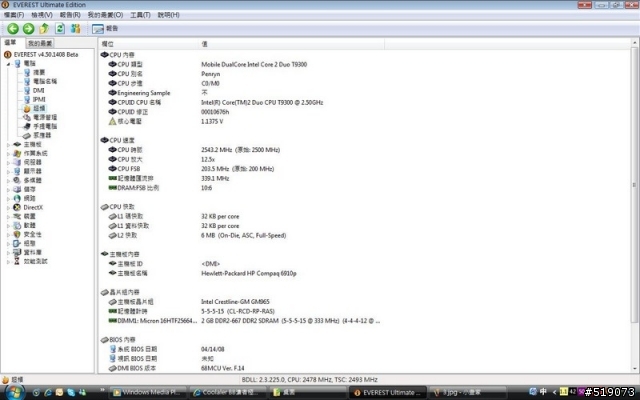
Task: Select the 網路 network icon
Action: tap(17, 198)
